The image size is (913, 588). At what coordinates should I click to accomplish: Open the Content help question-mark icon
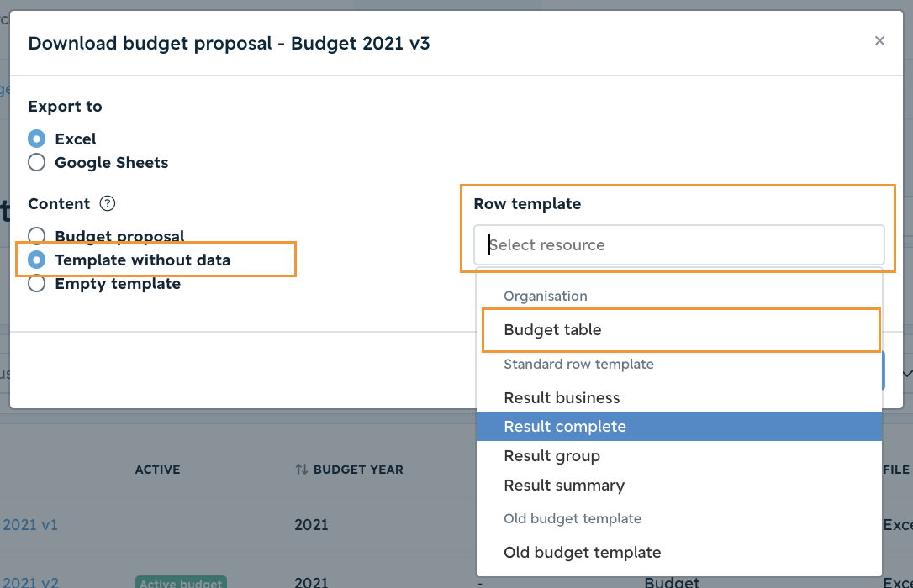pyautogui.click(x=107, y=203)
